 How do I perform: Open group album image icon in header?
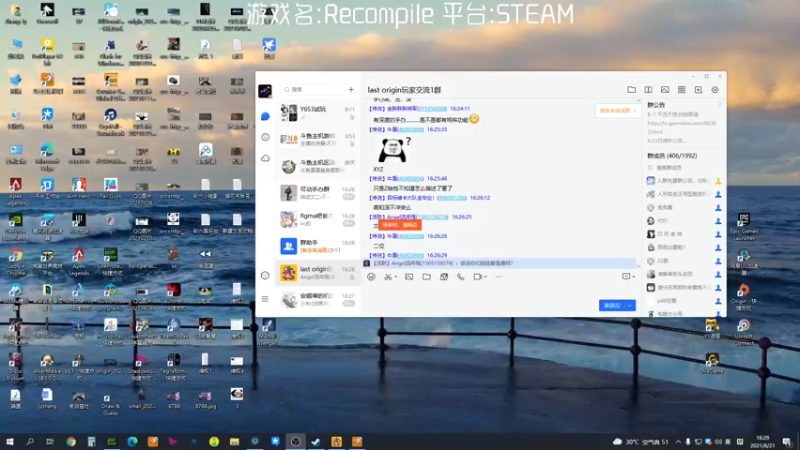(x=665, y=90)
